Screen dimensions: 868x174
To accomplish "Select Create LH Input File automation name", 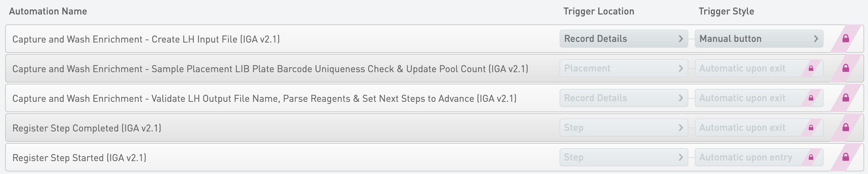I will [146, 39].
